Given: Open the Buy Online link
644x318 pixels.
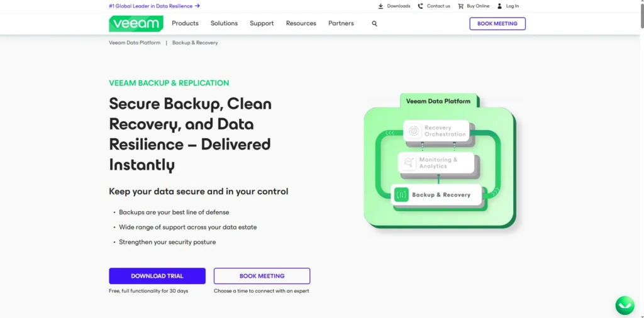Looking at the screenshot, I should [478, 6].
